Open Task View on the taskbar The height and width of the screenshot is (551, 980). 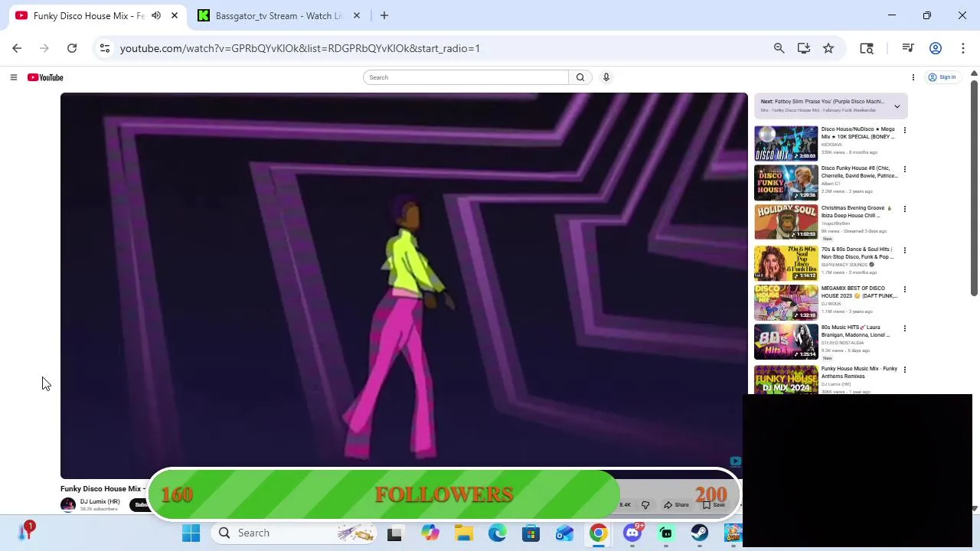[394, 533]
